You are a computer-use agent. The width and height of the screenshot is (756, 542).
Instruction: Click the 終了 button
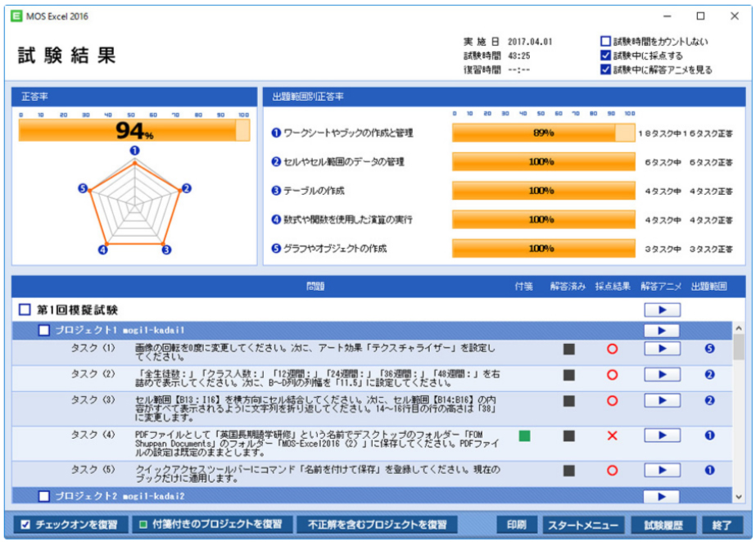click(x=722, y=525)
